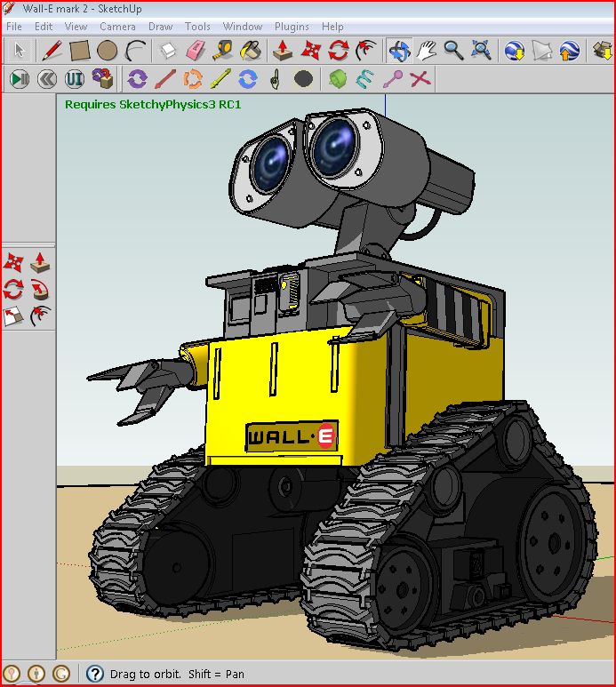Image resolution: width=616 pixels, height=687 pixels.
Task: Select the arrow Select tool
Action: pyautogui.click(x=19, y=50)
